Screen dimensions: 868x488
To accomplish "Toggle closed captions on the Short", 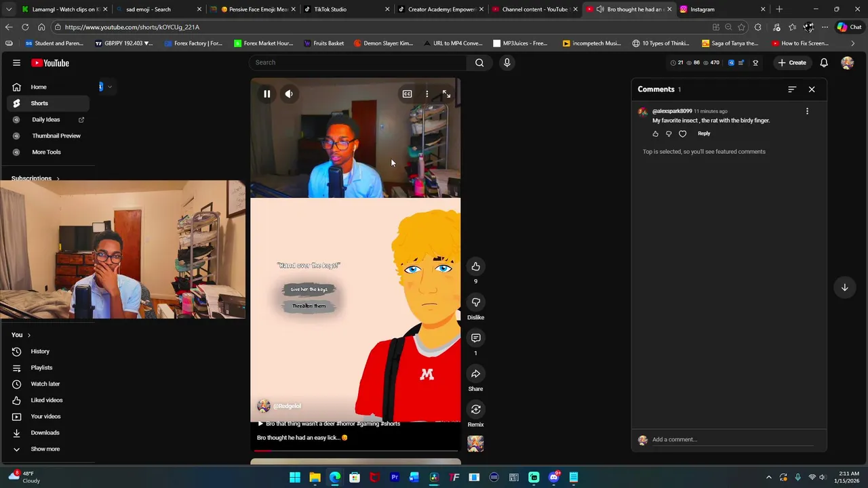I will [x=407, y=94].
